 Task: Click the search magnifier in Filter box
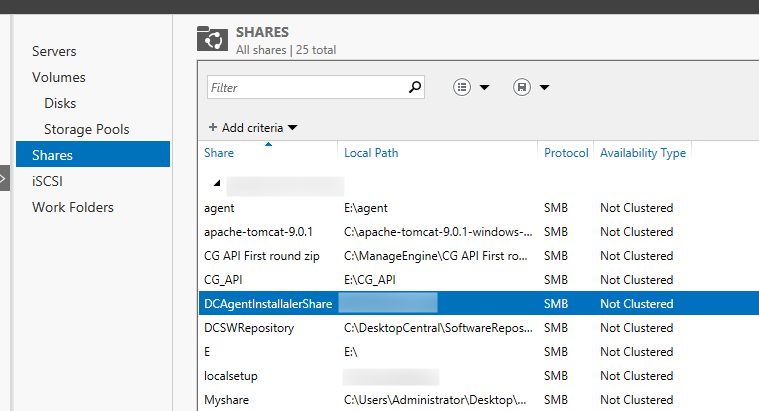(416, 87)
